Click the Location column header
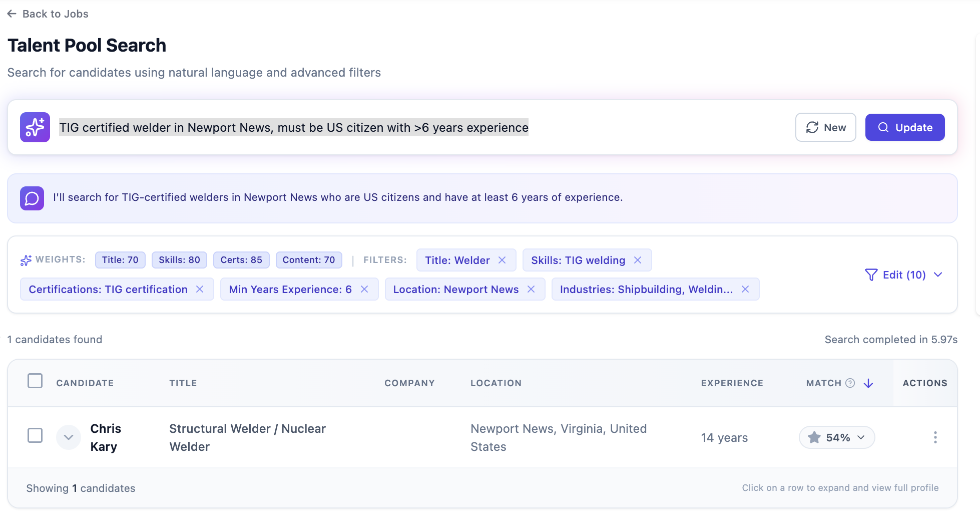 (x=496, y=383)
